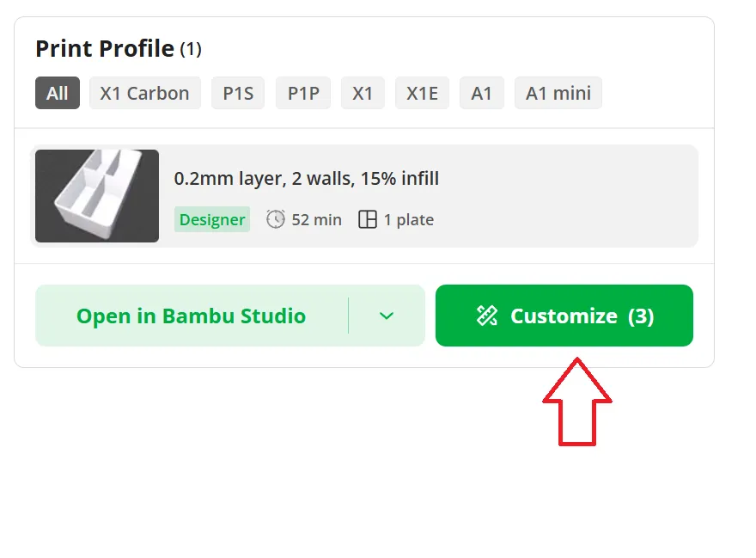
Task: Pick the A1 mini filter
Action: tap(558, 93)
